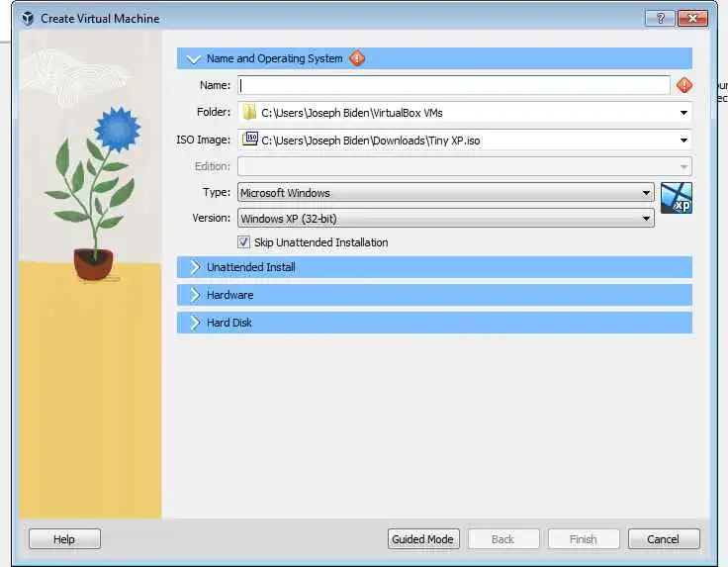Open the Version dropdown showing Windows XP (32-bit)
Viewport: 728px width, 567px height.
tap(446, 219)
